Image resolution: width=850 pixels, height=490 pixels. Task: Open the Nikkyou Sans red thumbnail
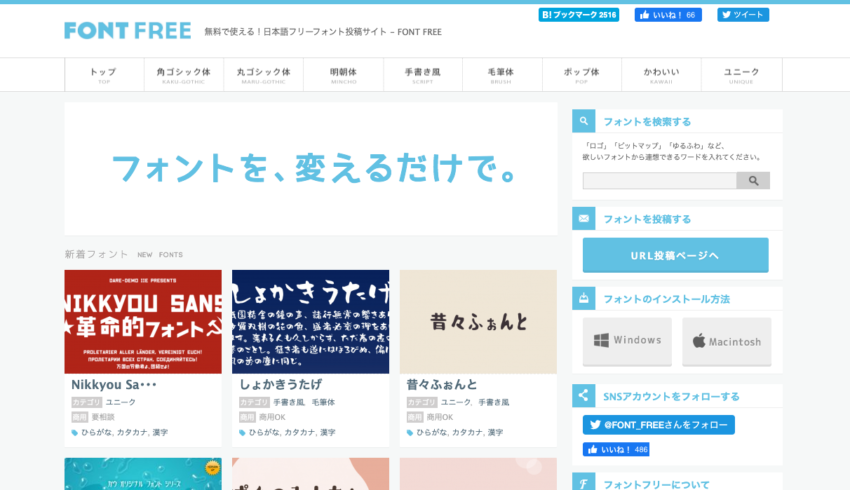pyautogui.click(x=143, y=322)
